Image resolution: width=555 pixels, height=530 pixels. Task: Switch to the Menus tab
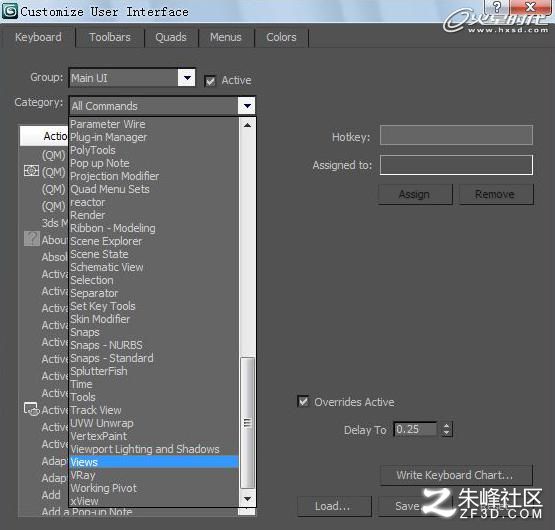pos(225,37)
